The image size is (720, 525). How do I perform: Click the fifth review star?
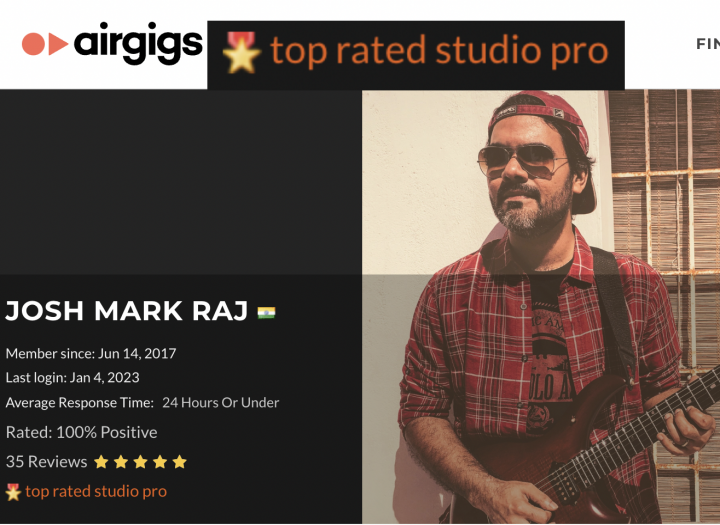180,462
